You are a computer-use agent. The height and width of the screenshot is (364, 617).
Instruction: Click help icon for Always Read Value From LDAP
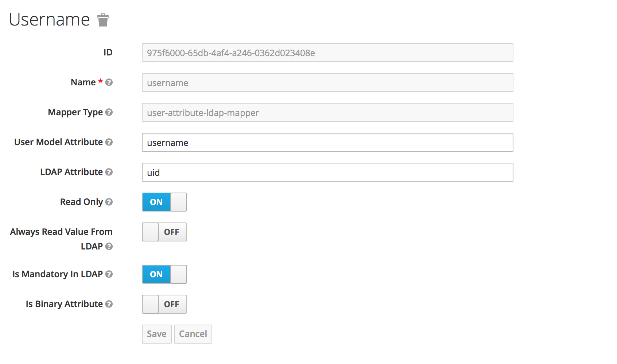point(109,247)
